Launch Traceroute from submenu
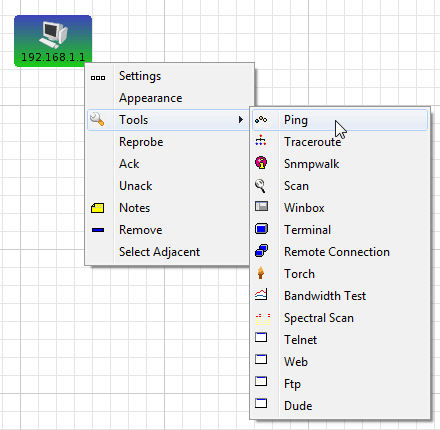The height and width of the screenshot is (430, 440). 339,142
